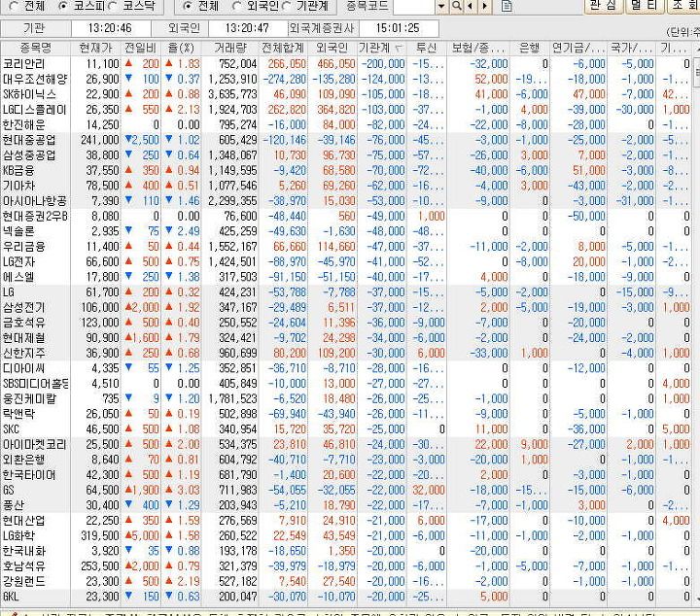The height and width of the screenshot is (616, 700).
Task: Sort by the 연기금/... column header
Action: coord(578,48)
